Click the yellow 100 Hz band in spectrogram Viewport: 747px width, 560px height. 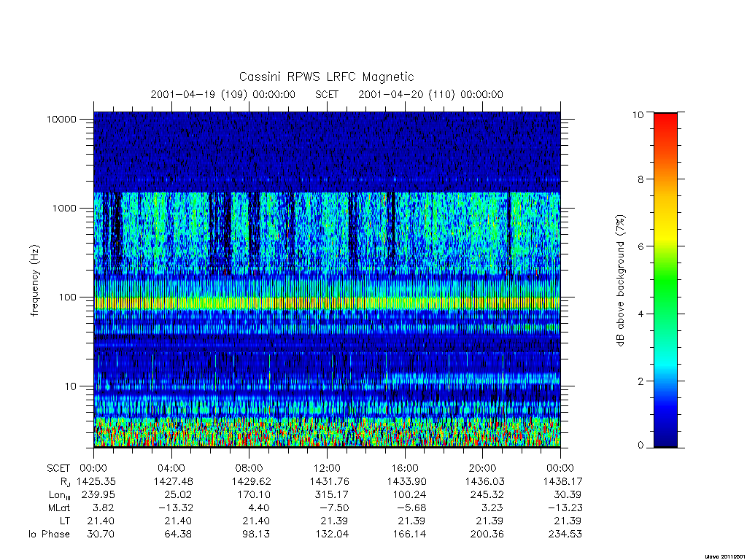coord(327,303)
